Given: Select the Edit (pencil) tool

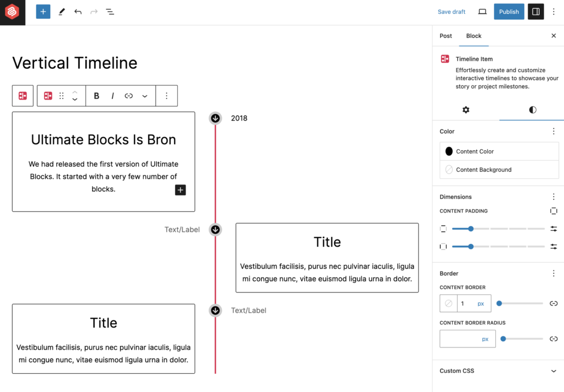Looking at the screenshot, I should pyautogui.click(x=62, y=12).
